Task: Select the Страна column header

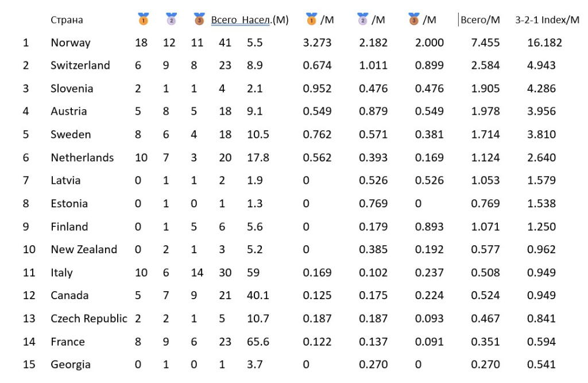Action: [67, 20]
